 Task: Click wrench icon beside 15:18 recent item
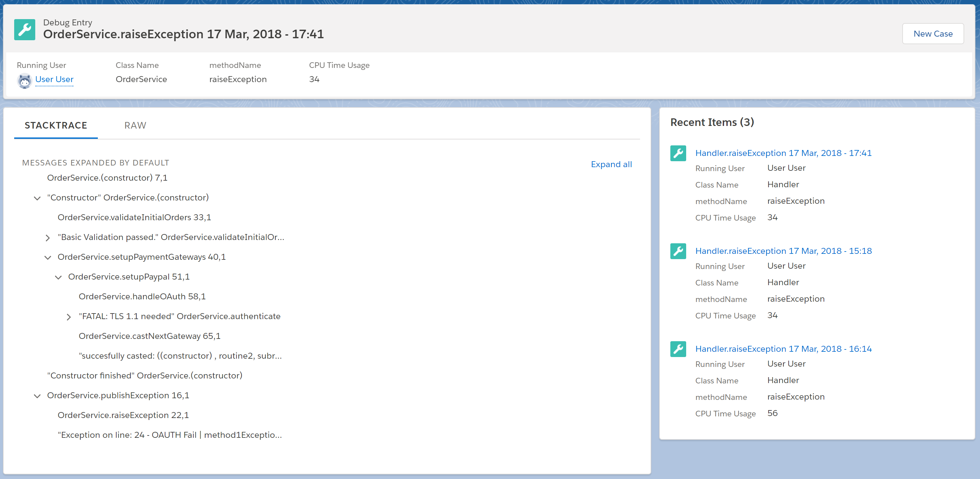click(x=678, y=251)
